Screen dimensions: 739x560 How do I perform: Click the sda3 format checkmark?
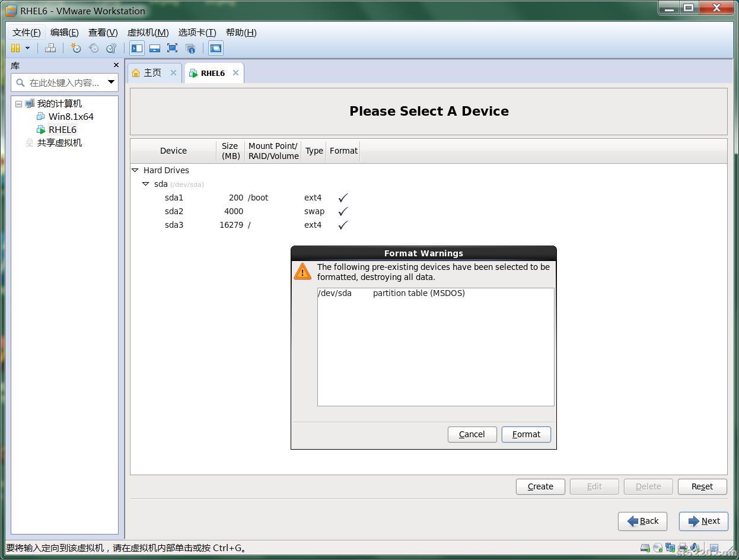tap(343, 225)
